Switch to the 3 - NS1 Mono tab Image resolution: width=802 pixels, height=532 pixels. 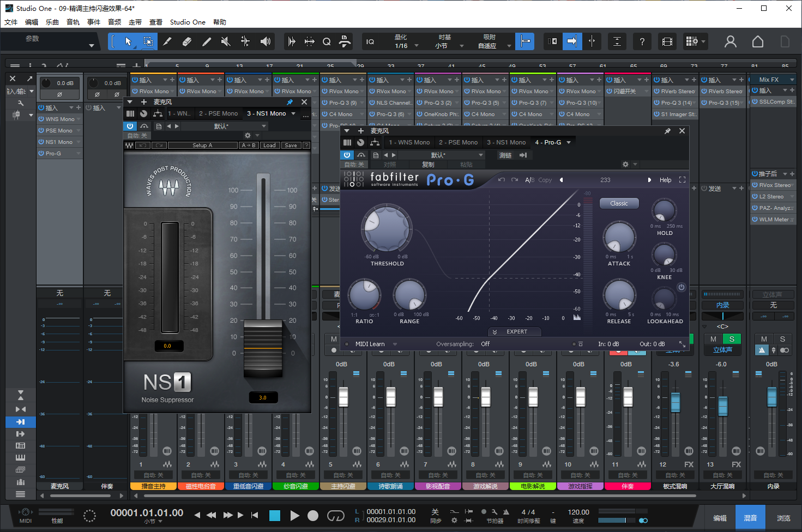pos(506,142)
